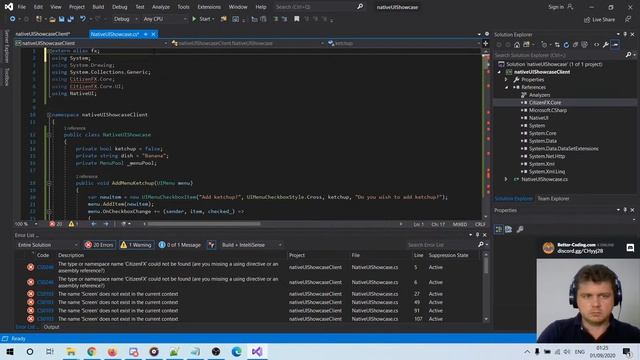Screen dimensions: 640x360
Task: Toggle auto-hide pin on Properties panel
Action: (625, 210)
